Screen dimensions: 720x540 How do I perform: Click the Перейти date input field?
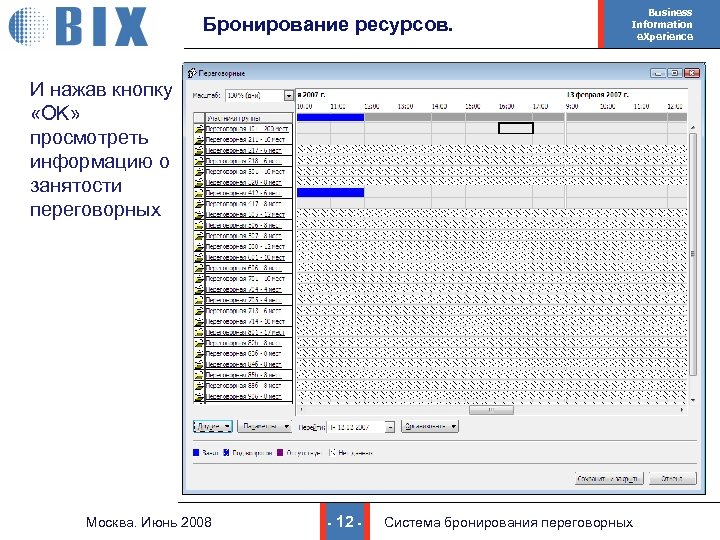(x=356, y=427)
